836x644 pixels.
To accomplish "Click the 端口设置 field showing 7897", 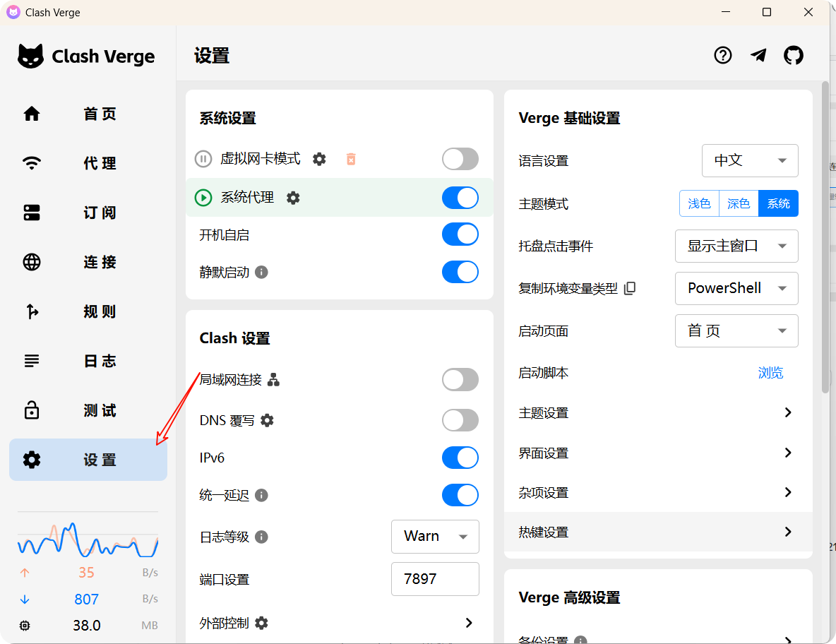I will click(x=435, y=579).
